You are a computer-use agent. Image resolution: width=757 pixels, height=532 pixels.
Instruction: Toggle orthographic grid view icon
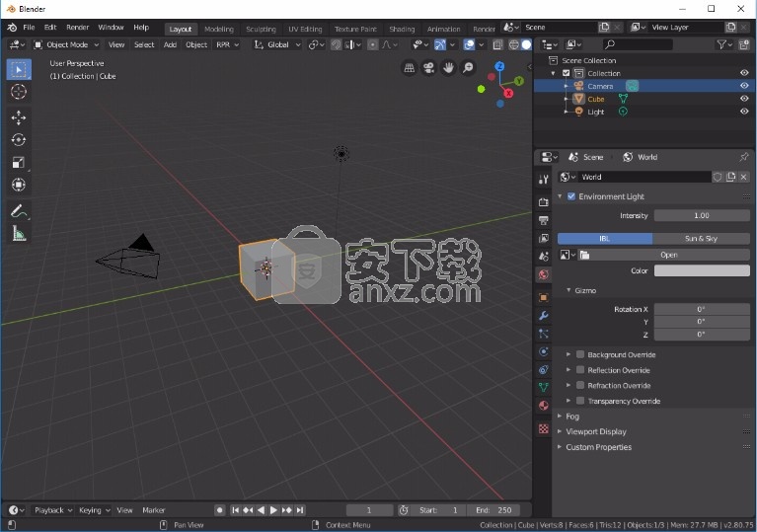click(x=409, y=67)
